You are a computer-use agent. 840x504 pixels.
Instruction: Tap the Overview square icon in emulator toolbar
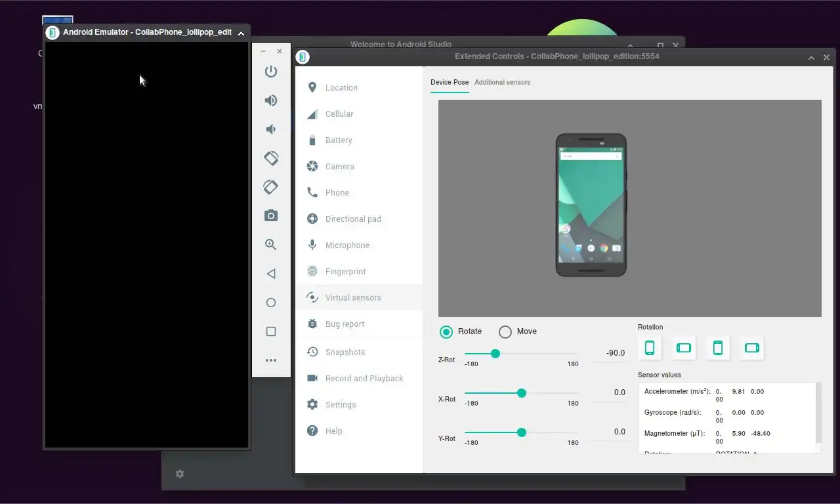tap(271, 331)
